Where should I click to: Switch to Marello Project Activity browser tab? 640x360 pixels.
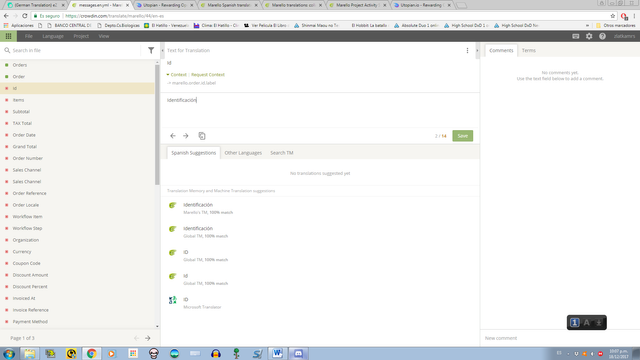358,5
